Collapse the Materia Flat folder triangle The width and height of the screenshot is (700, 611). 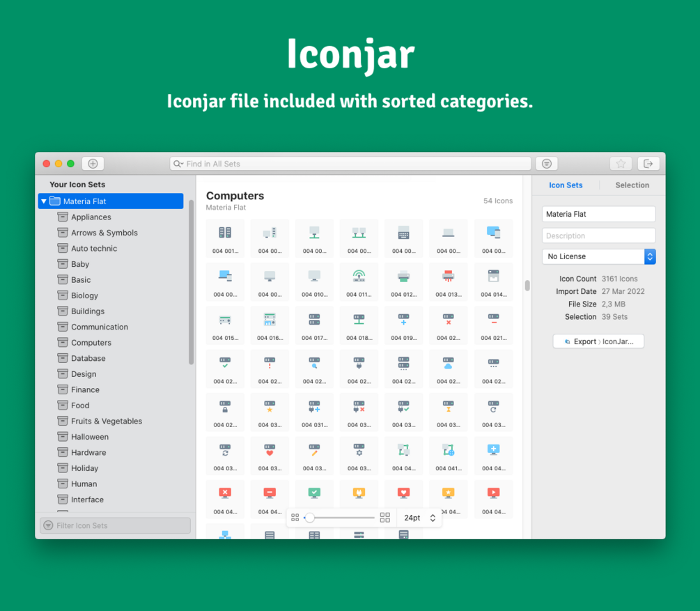tap(44, 201)
